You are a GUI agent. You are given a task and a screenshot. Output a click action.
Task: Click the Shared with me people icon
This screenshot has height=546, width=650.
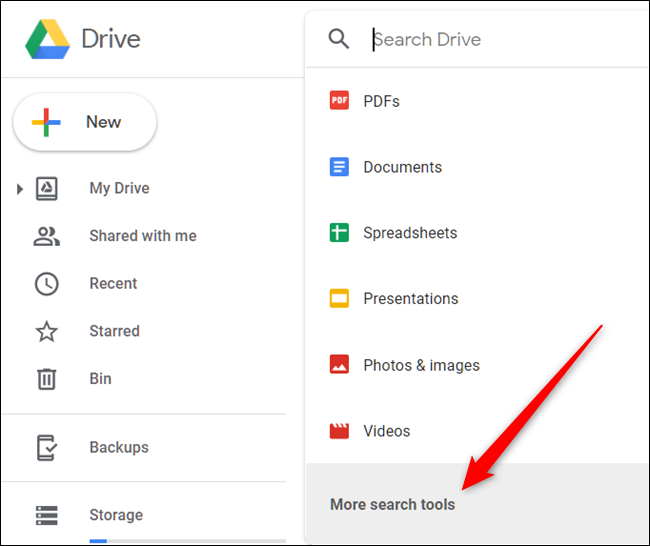coord(46,236)
